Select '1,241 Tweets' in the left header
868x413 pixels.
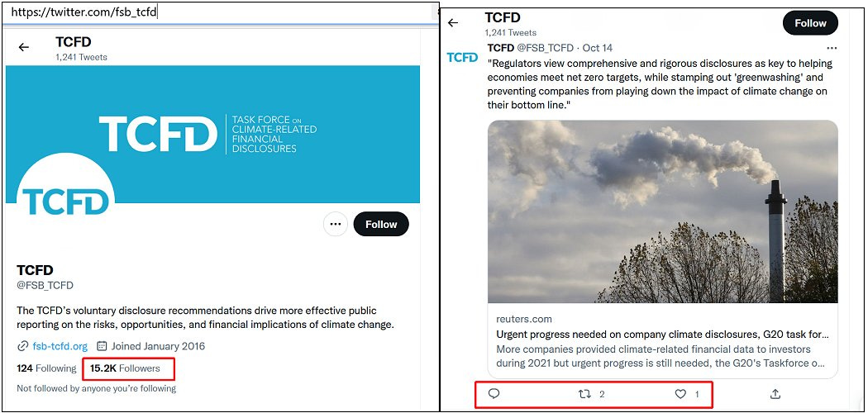pyautogui.click(x=81, y=57)
